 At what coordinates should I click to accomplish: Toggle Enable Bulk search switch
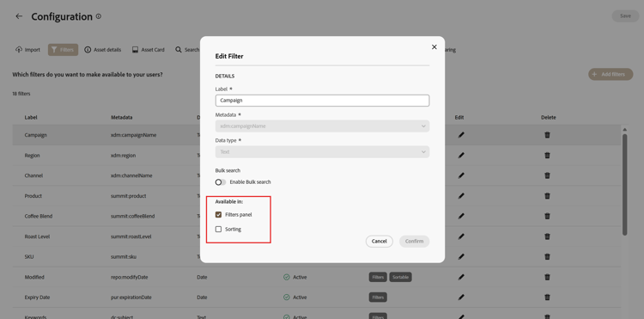tap(221, 182)
